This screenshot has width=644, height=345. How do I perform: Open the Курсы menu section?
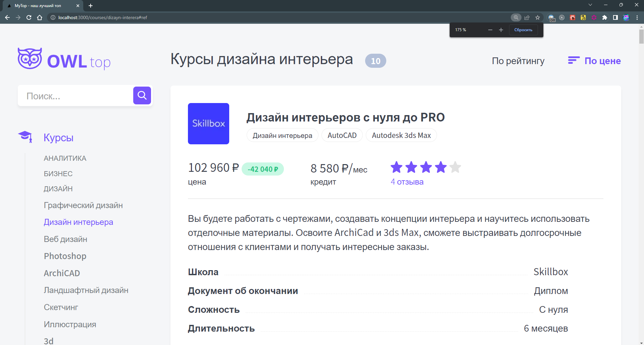58,138
